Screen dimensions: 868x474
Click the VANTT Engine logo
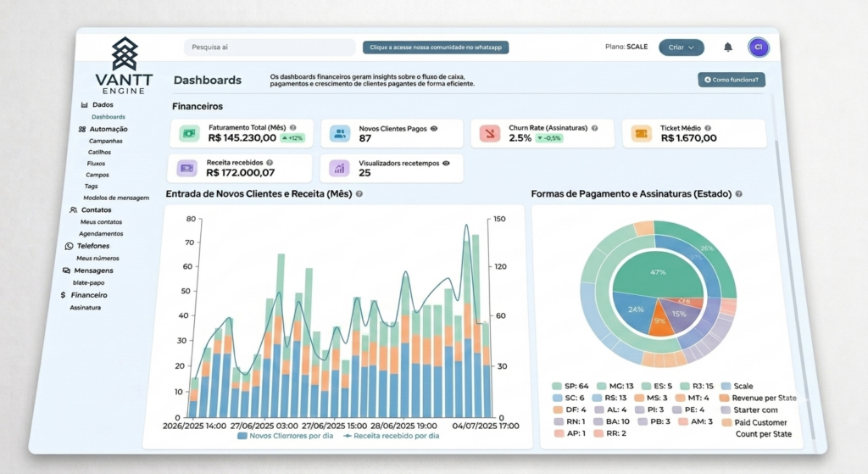[x=124, y=66]
